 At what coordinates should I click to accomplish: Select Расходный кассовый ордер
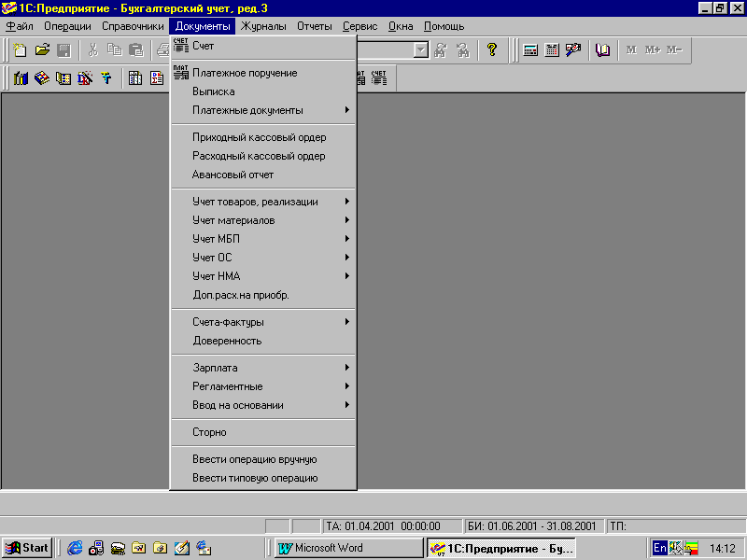click(x=263, y=156)
